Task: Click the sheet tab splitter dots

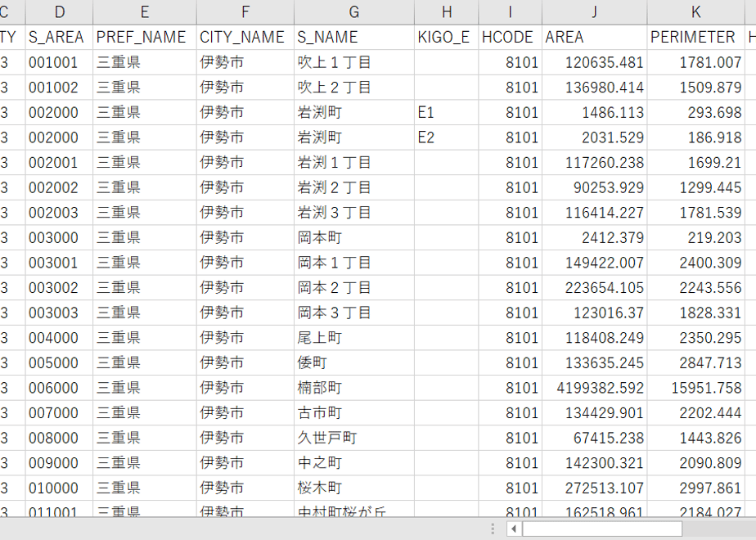Action: click(x=493, y=529)
